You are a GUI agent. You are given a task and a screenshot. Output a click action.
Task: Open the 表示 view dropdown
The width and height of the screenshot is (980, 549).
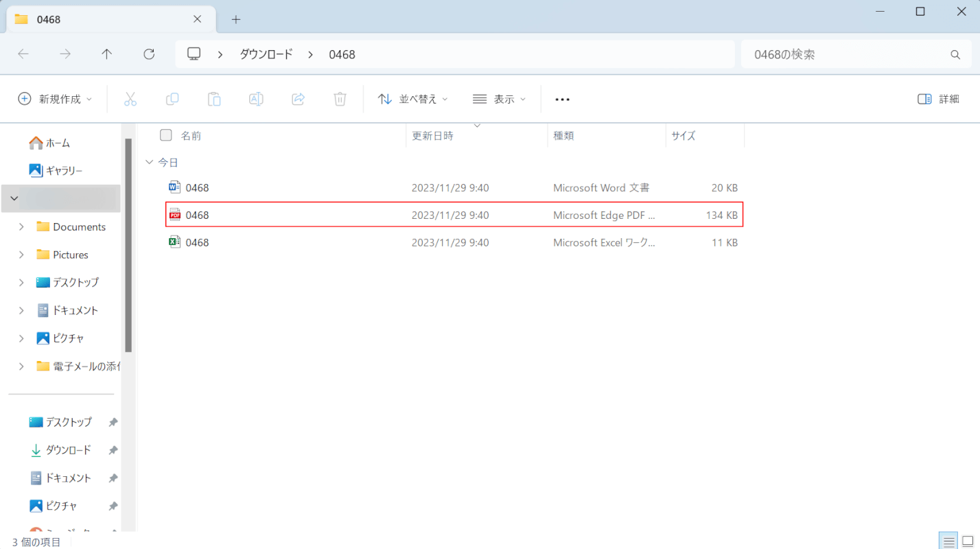[x=500, y=99]
